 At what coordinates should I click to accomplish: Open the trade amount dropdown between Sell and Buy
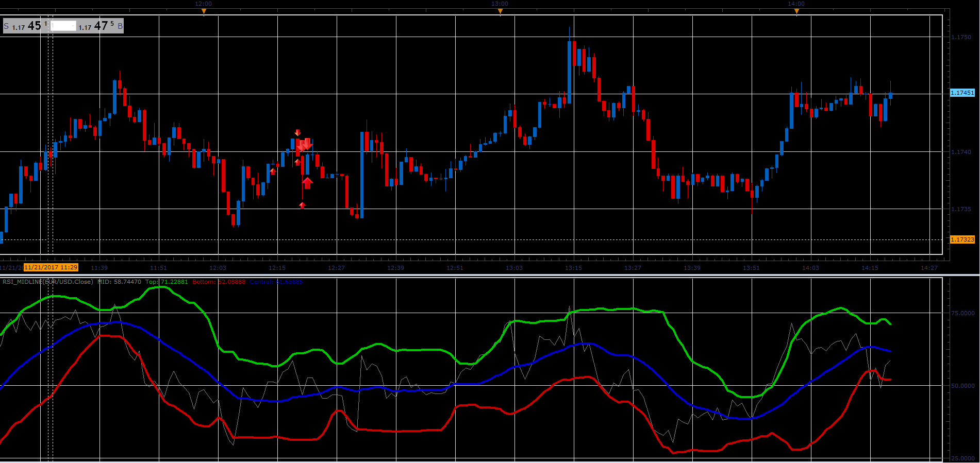pyautogui.click(x=63, y=26)
